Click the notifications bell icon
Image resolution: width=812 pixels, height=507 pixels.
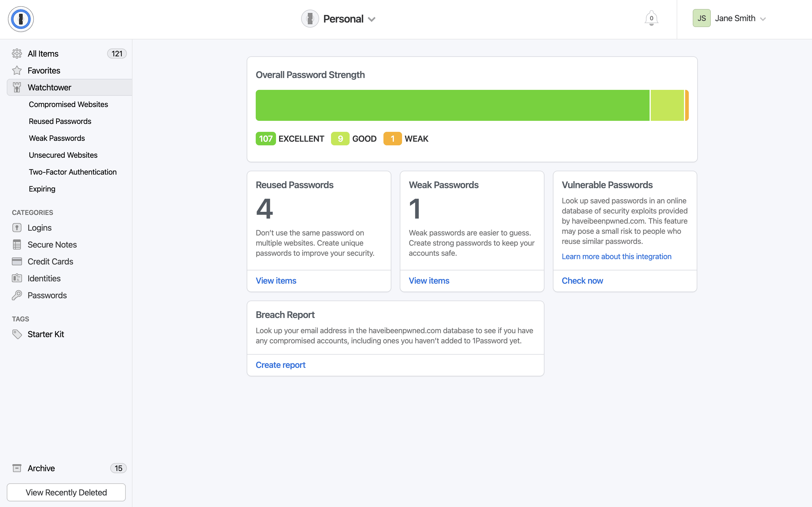pyautogui.click(x=651, y=18)
